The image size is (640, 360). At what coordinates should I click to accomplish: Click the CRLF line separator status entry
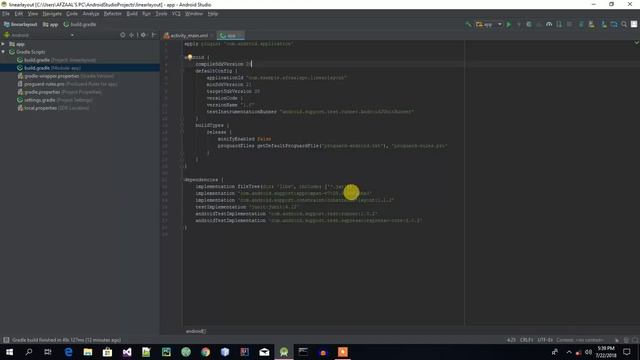[527, 340]
